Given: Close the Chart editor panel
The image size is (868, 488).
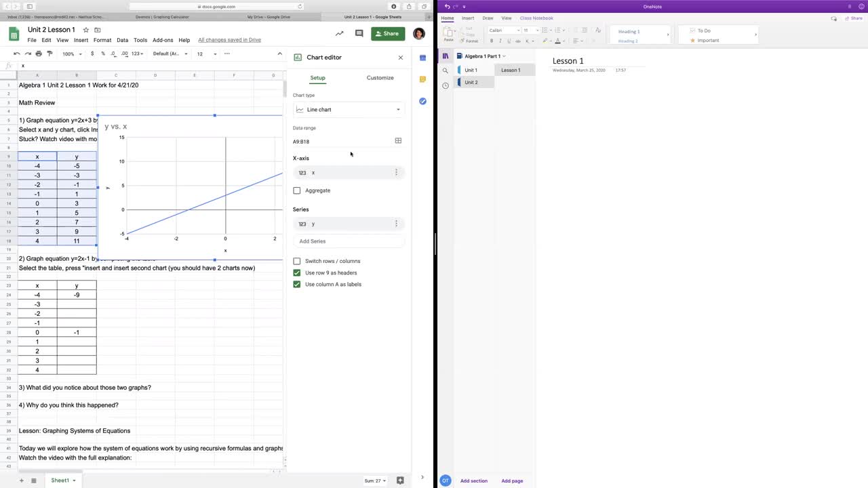Looking at the screenshot, I should 400,58.
